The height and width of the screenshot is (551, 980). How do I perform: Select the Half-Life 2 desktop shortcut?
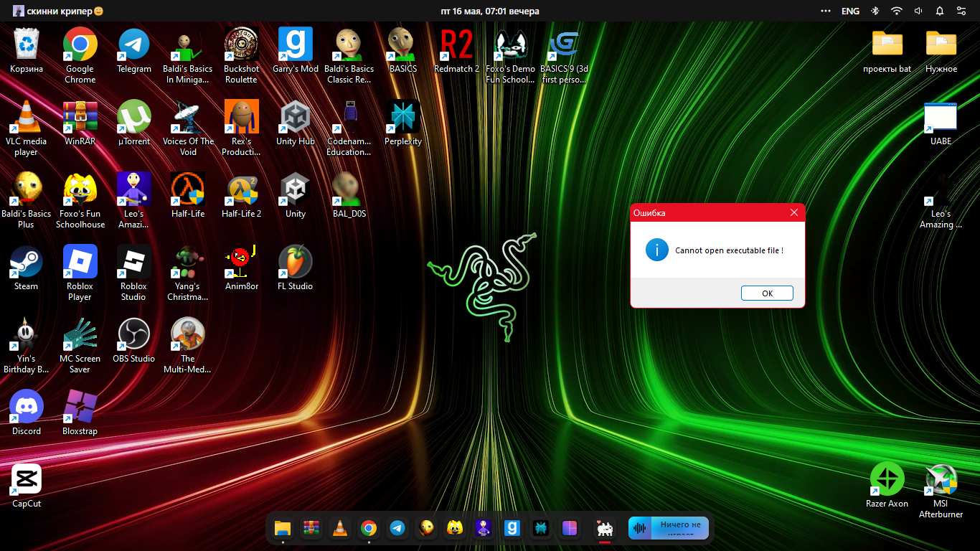[x=241, y=195]
